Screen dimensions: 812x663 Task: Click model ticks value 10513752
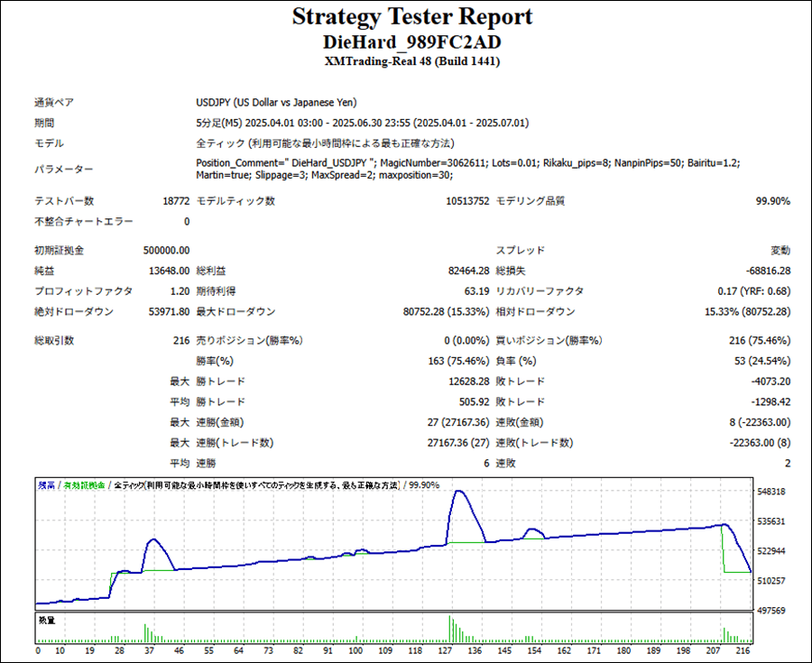467,201
